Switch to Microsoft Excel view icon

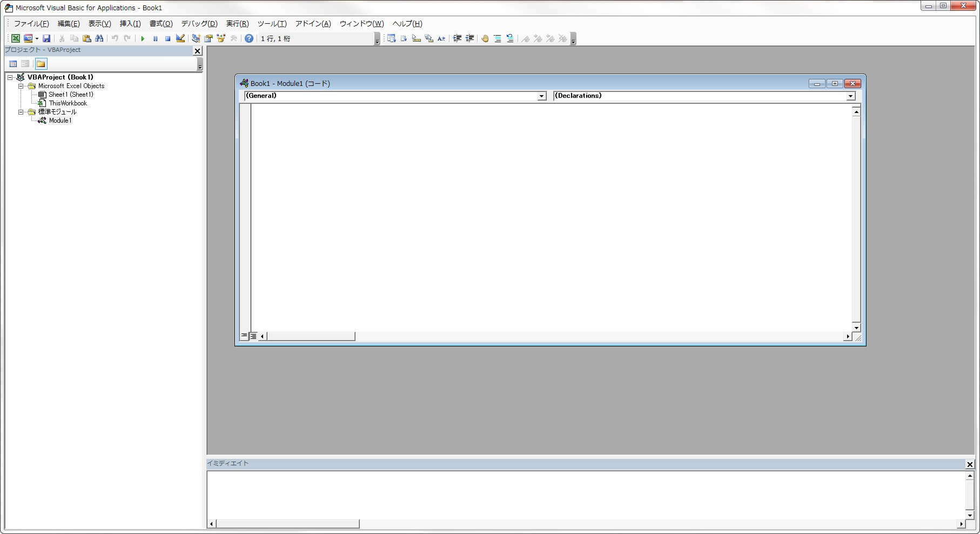pyautogui.click(x=16, y=38)
